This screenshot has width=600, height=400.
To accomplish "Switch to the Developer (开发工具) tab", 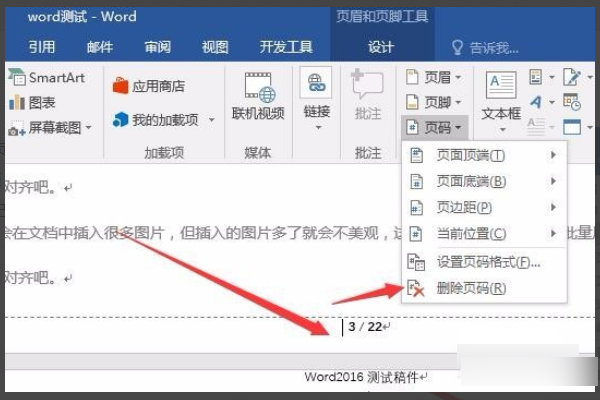I will [286, 47].
